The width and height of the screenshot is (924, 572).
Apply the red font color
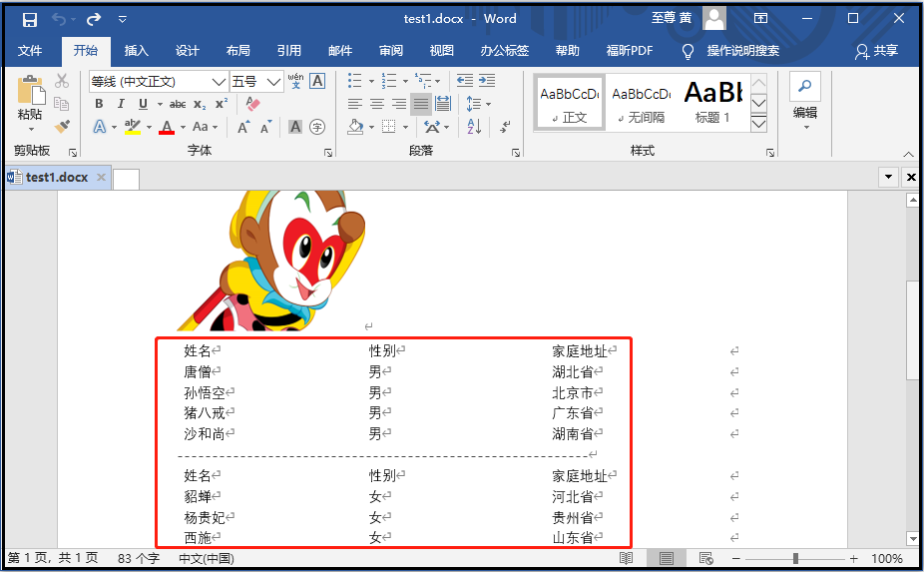(x=167, y=127)
